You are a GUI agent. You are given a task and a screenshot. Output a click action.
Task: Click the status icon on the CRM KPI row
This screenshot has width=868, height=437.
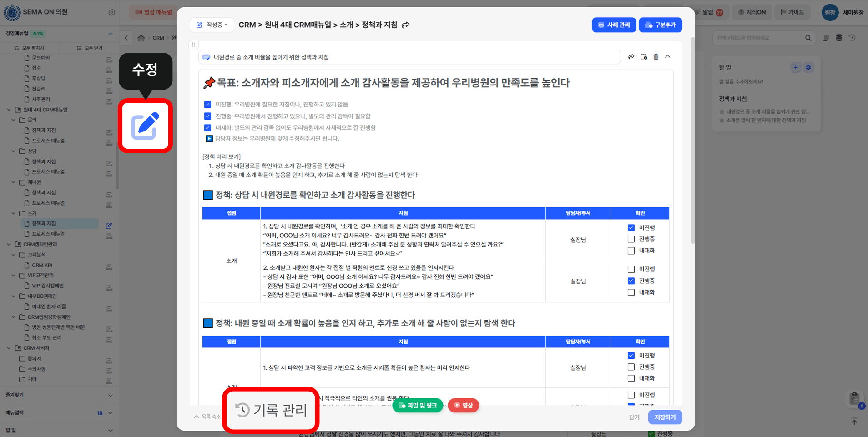[x=109, y=267]
